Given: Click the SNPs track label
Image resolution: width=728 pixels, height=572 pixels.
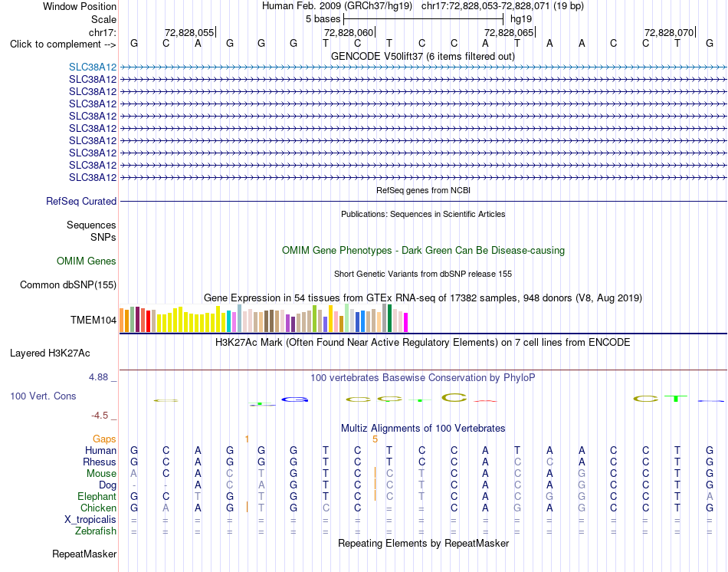Looking at the screenshot, I should 103,238.
